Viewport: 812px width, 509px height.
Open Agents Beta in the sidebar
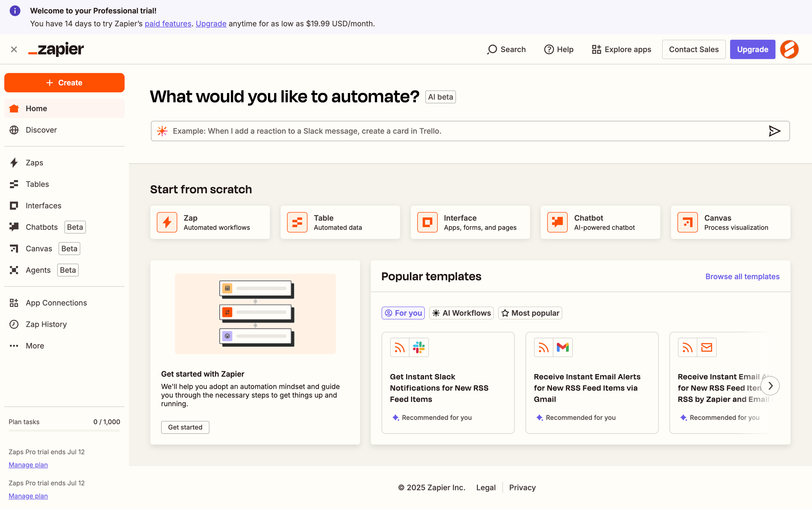[x=64, y=270]
